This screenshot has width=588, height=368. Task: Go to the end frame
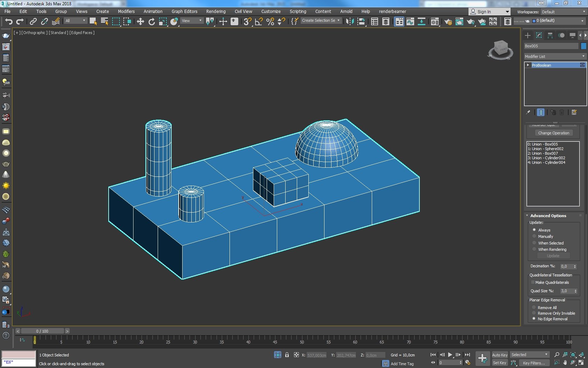(x=467, y=355)
